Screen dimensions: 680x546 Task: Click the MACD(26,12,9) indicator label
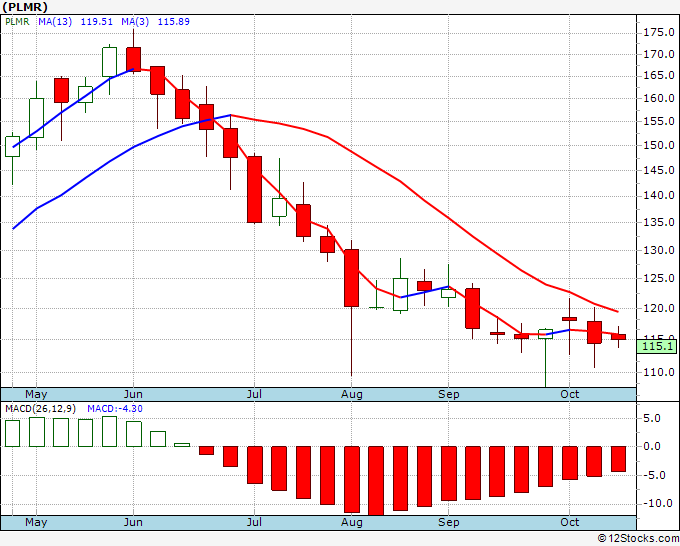pyautogui.click(x=41, y=409)
